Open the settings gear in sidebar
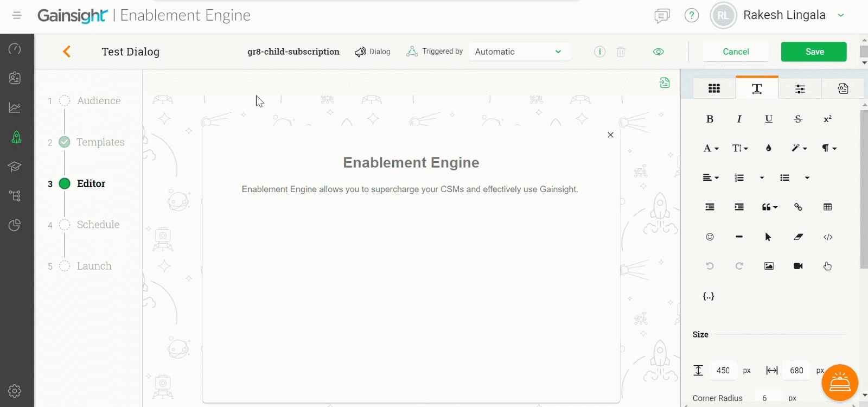Screen dimensions: 868x407 click(15, 391)
